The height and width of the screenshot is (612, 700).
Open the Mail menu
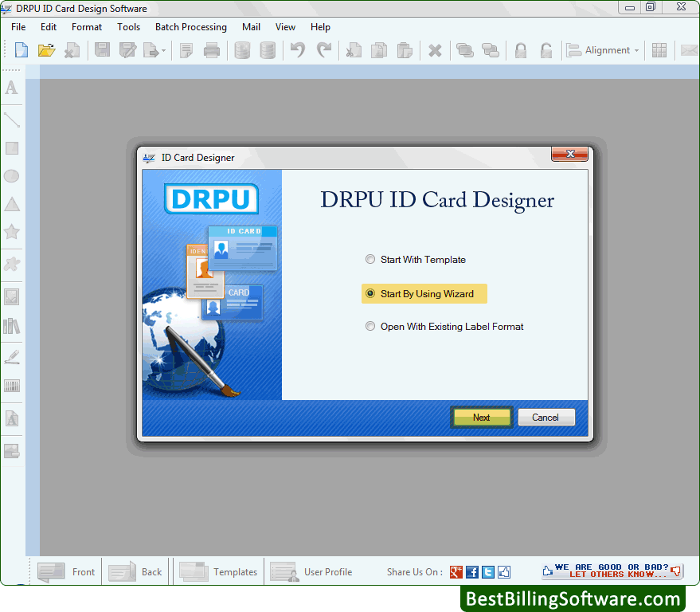pyautogui.click(x=251, y=27)
